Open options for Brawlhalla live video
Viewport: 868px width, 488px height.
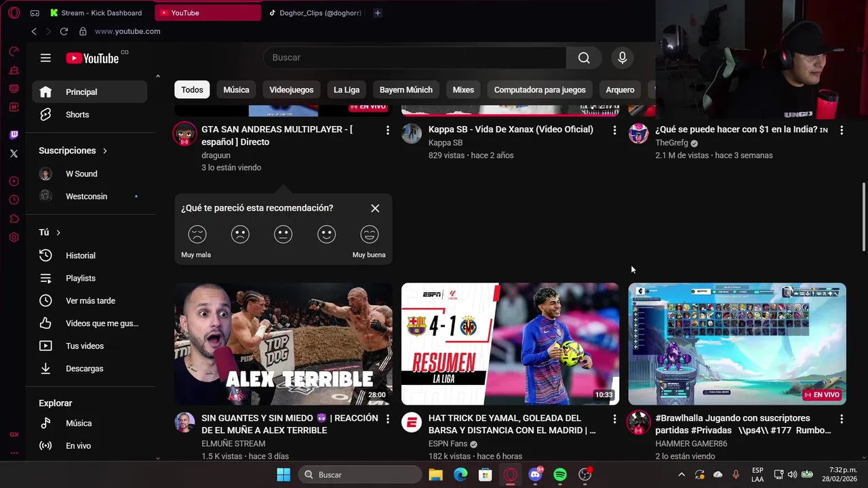point(842,419)
